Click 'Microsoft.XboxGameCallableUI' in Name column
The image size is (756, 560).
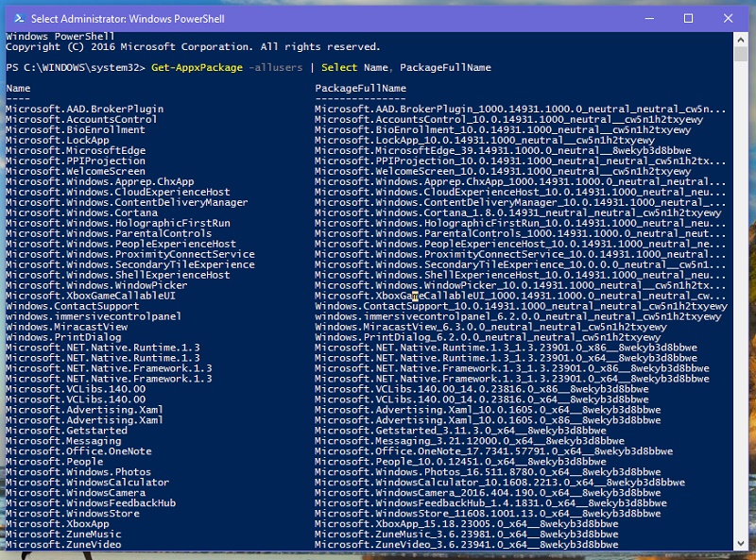point(91,296)
